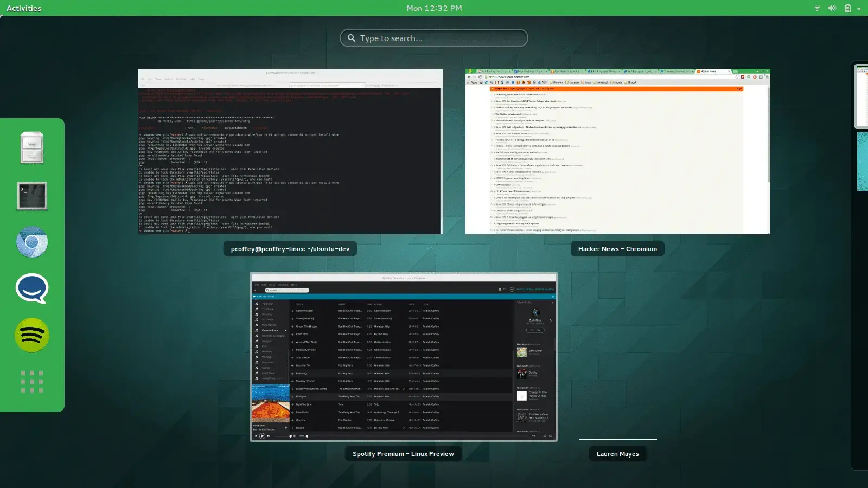868x488 pixels.
Task: Click the Spotify Premium - Linux Preview label
Action: tap(403, 454)
